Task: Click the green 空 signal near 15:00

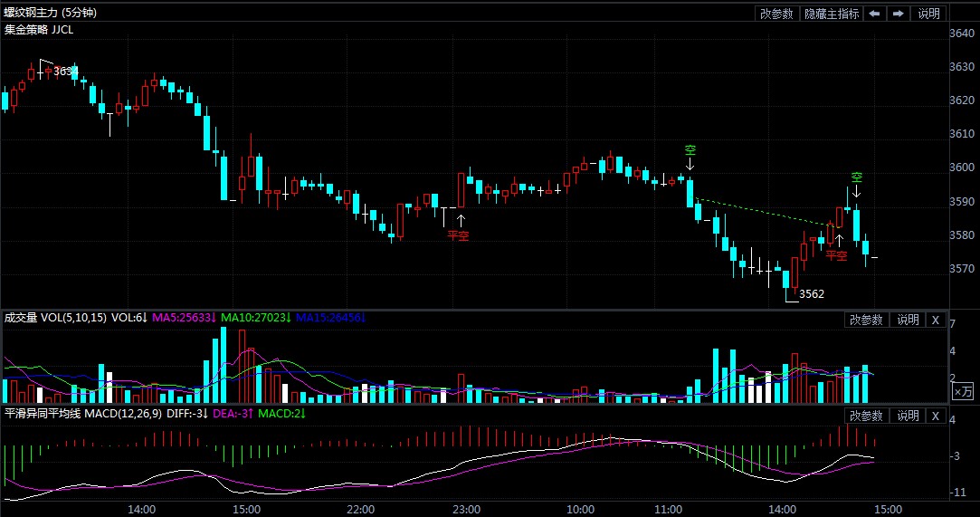Action: coord(856,177)
